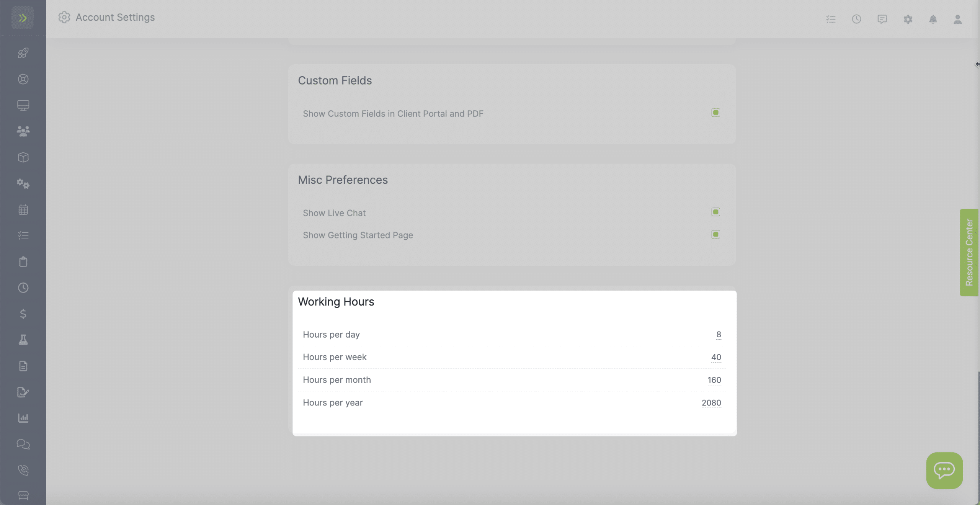The height and width of the screenshot is (505, 980).
Task: Open the clock time-tracking icon in sidebar
Action: point(23,288)
